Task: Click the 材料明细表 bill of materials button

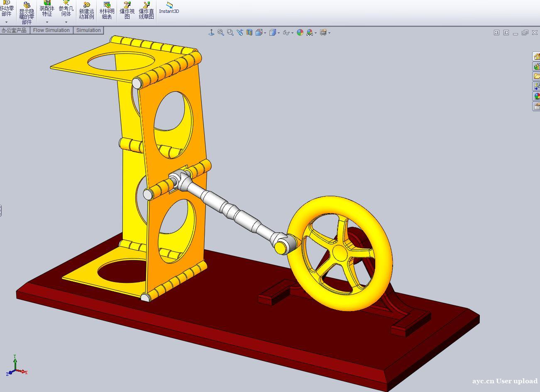Action: 107,11
